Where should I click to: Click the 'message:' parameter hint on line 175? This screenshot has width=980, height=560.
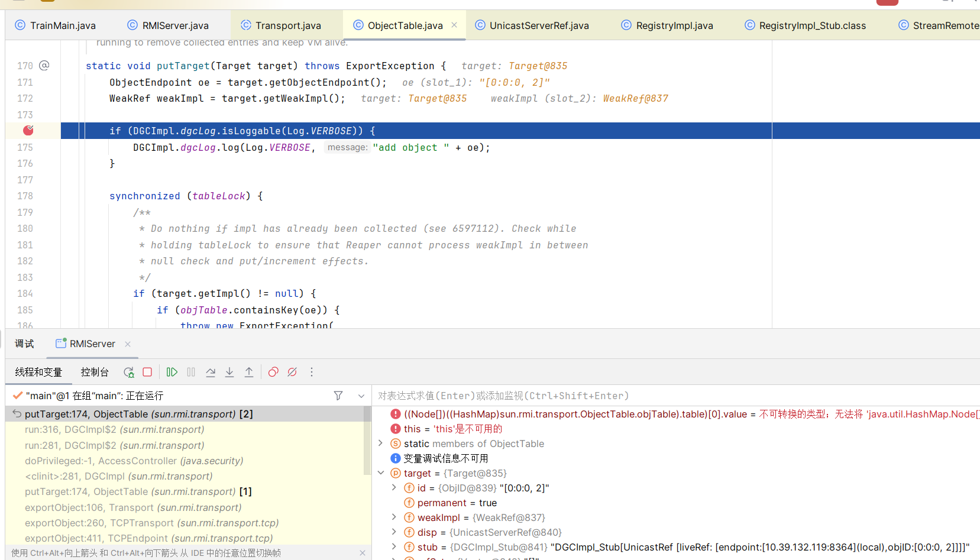347,147
